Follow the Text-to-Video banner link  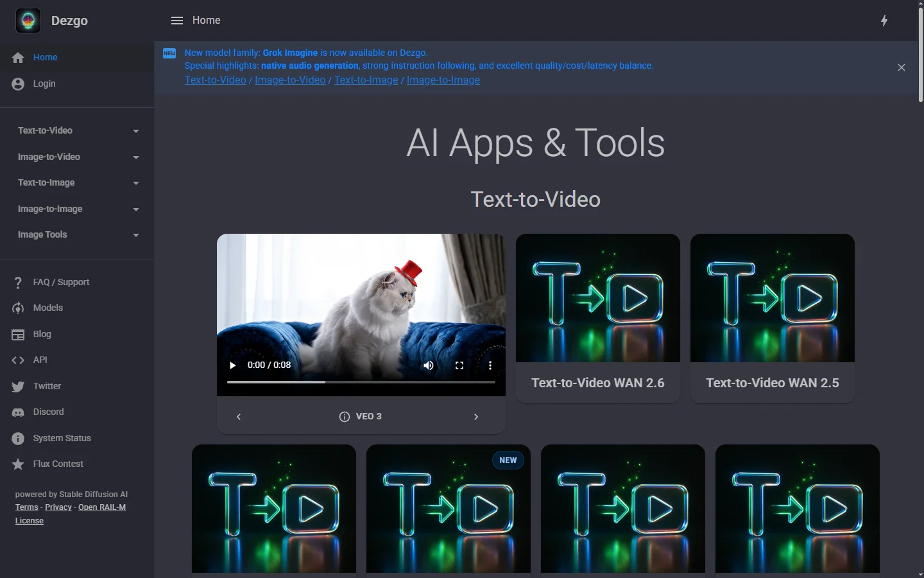tap(216, 80)
